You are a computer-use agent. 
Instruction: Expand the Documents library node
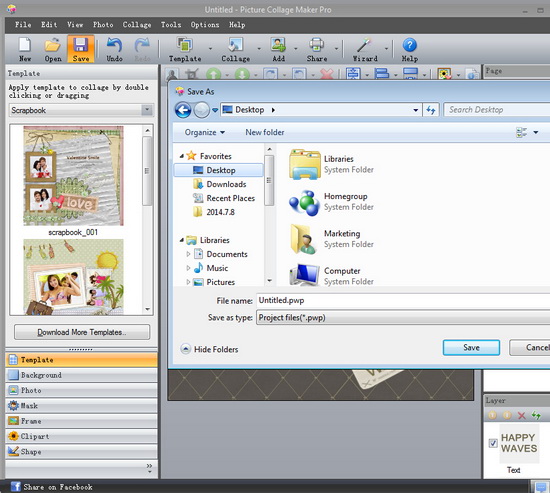coord(188,254)
